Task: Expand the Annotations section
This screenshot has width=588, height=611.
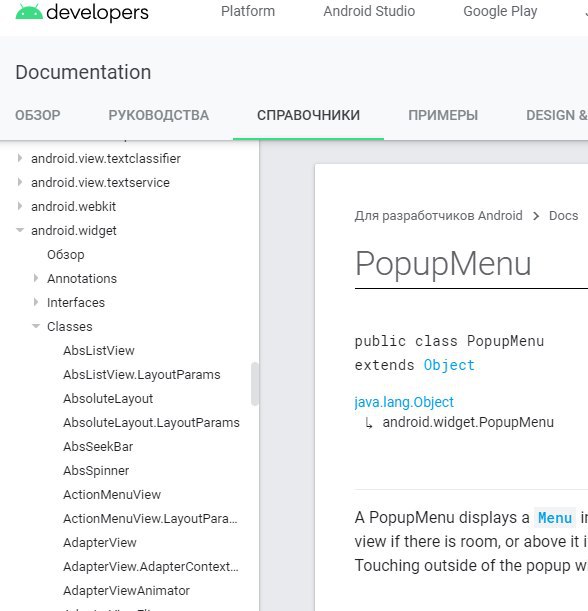Action: (x=36, y=278)
